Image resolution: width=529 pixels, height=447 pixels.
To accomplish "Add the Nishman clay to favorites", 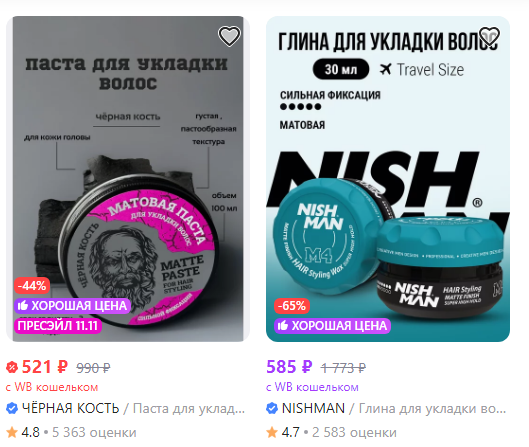I will (x=489, y=36).
